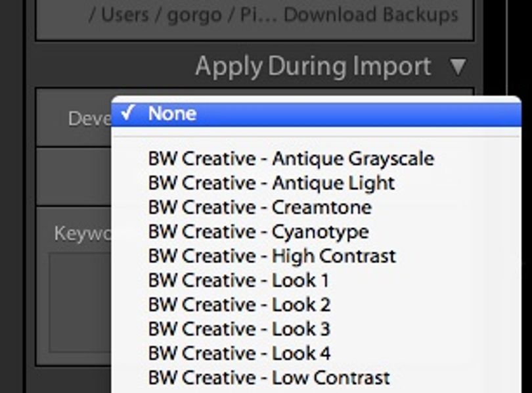This screenshot has height=393, width=532.
Task: Apply BW Creative - Low Contrast preset
Action: point(316,378)
